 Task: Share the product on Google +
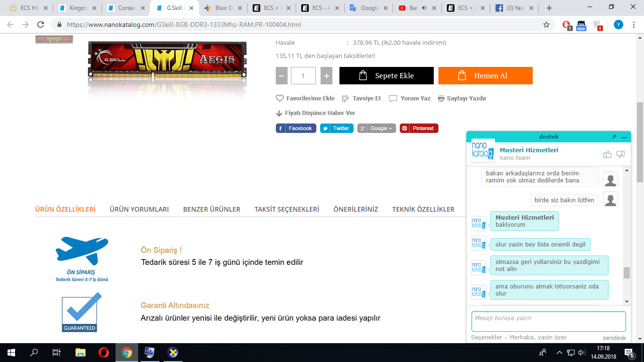coord(377,128)
